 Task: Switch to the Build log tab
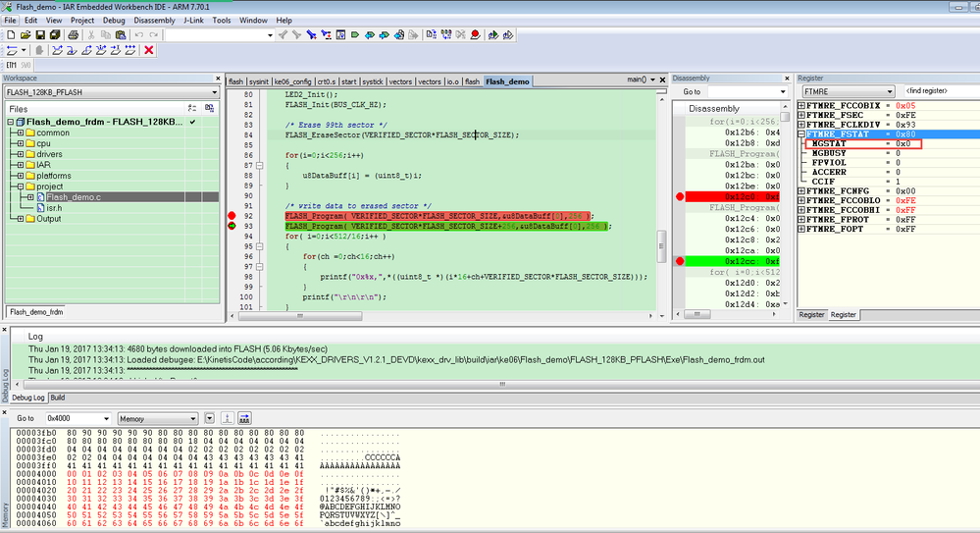[x=58, y=398]
